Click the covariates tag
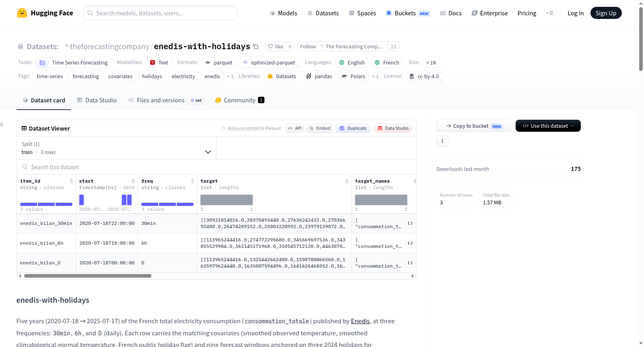 coord(120,76)
